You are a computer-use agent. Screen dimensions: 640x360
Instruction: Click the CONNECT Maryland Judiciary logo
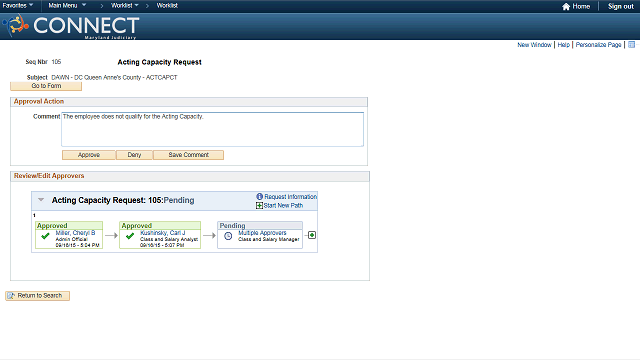click(71, 27)
